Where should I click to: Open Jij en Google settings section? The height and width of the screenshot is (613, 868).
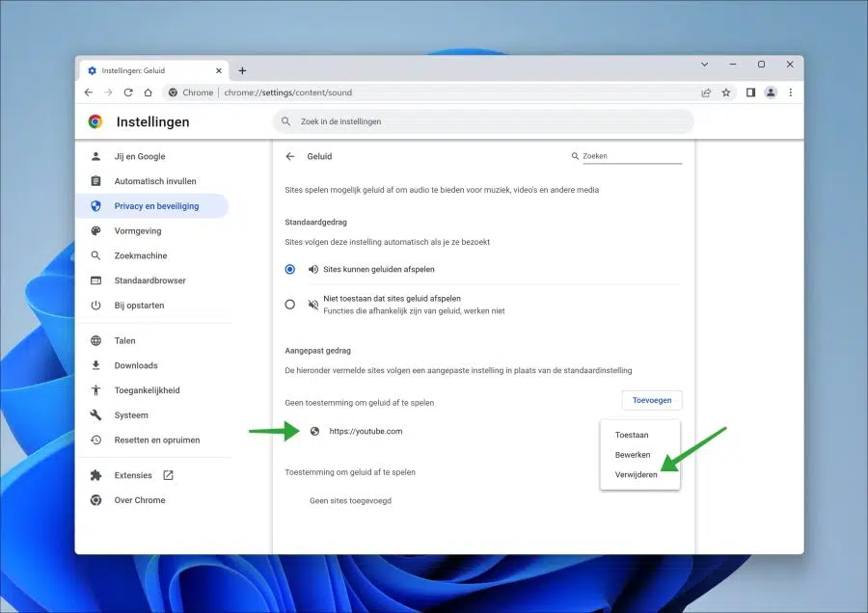[152, 156]
